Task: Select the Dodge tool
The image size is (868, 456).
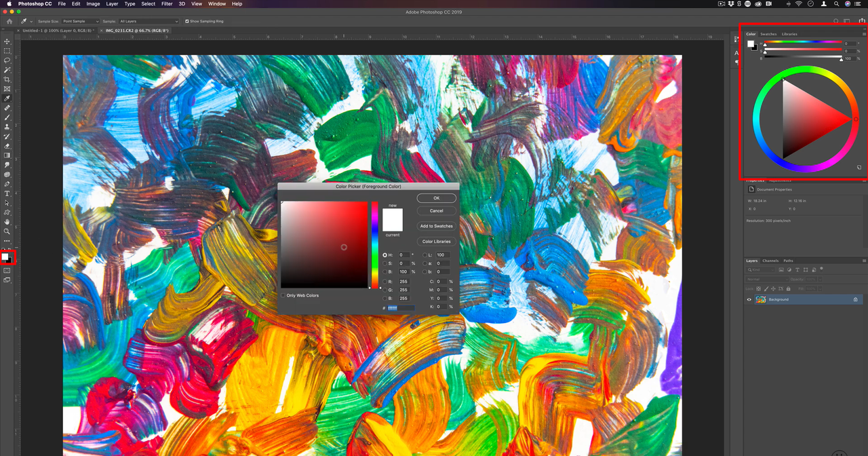Action: pos(7,174)
